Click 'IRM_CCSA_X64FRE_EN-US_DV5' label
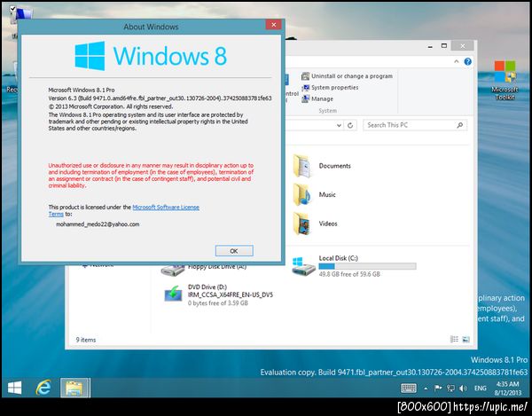 (230, 294)
